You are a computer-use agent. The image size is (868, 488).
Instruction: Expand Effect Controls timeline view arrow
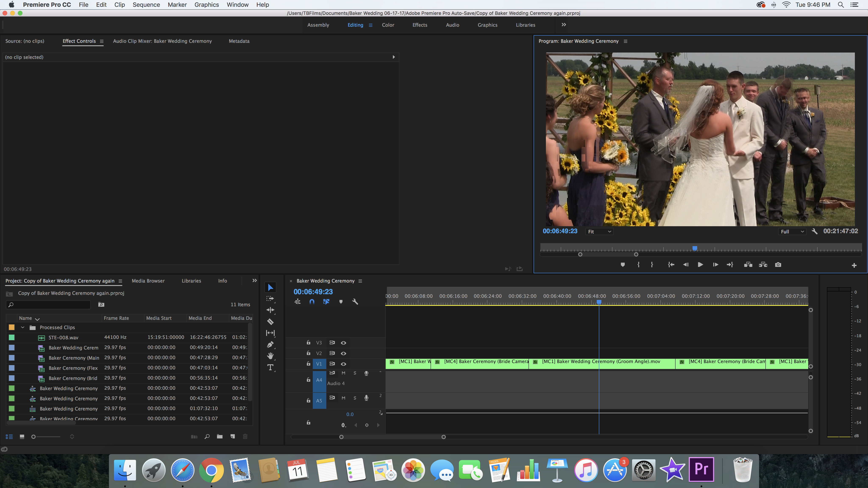point(394,57)
